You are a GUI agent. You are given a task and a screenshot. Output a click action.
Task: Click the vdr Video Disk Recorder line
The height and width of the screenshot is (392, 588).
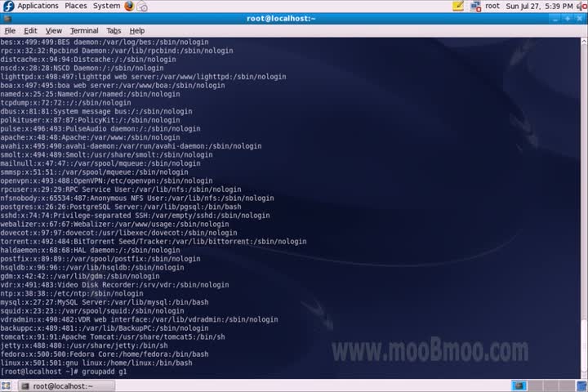pyautogui.click(x=115, y=285)
